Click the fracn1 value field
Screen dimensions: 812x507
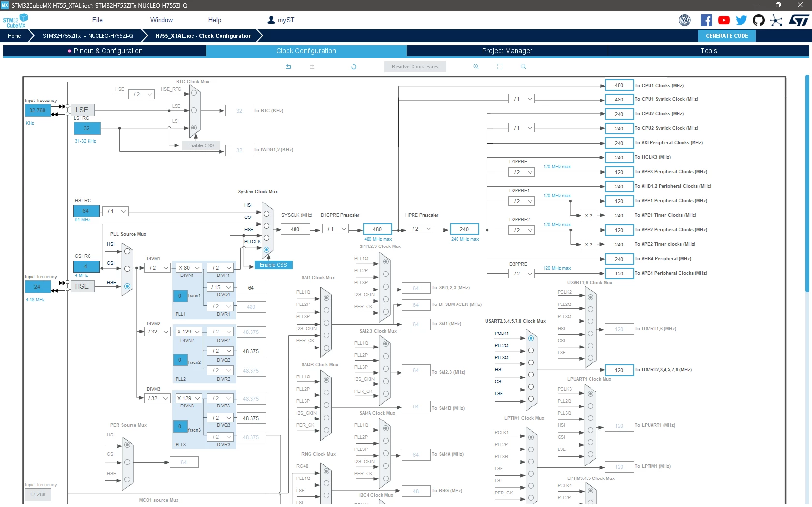click(x=180, y=296)
